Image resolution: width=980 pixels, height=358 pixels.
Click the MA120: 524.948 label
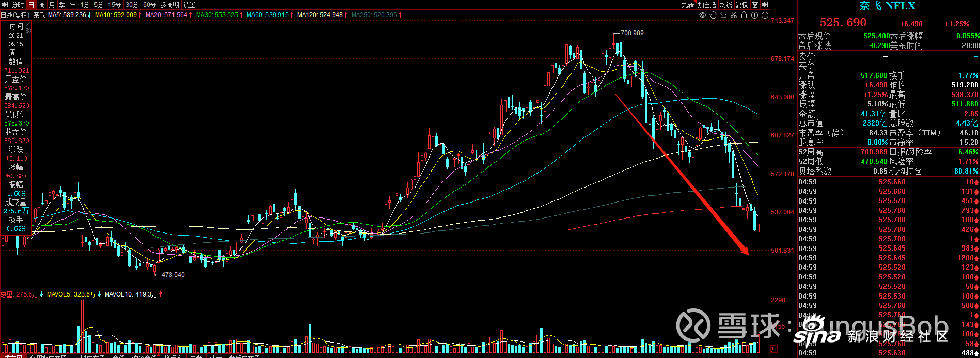pyautogui.click(x=320, y=15)
